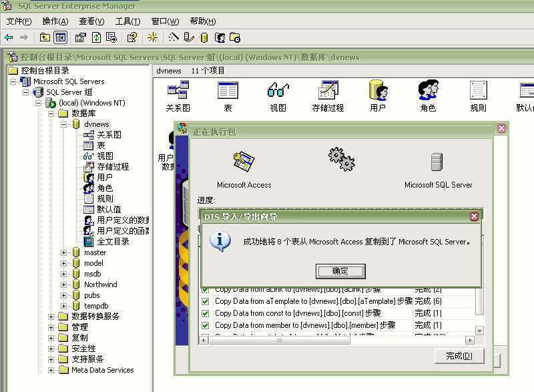Open the 帮助(H) menu
The image size is (534, 392).
203,21
